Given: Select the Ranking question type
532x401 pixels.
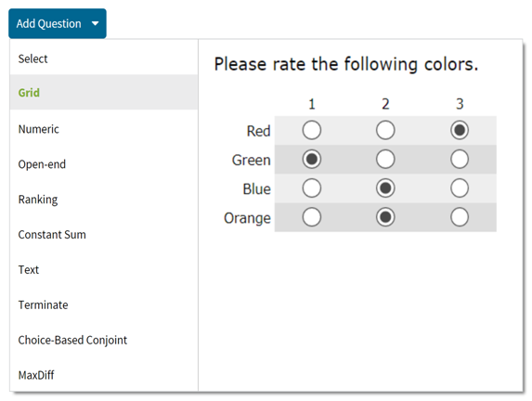Looking at the screenshot, I should [x=103, y=200].
